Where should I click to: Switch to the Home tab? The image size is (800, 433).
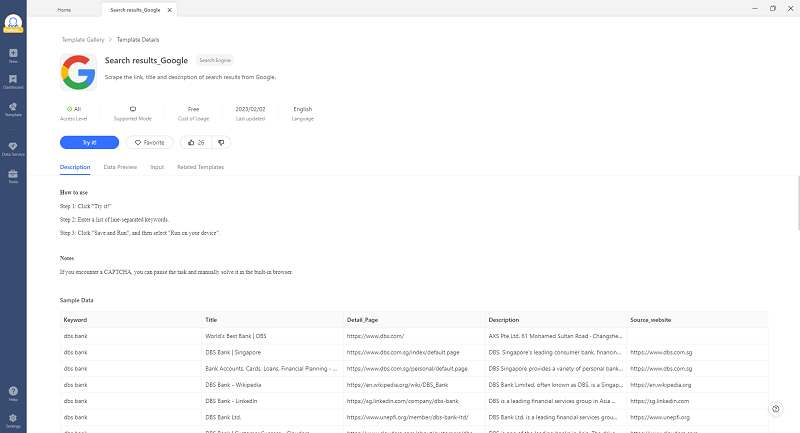(64, 10)
